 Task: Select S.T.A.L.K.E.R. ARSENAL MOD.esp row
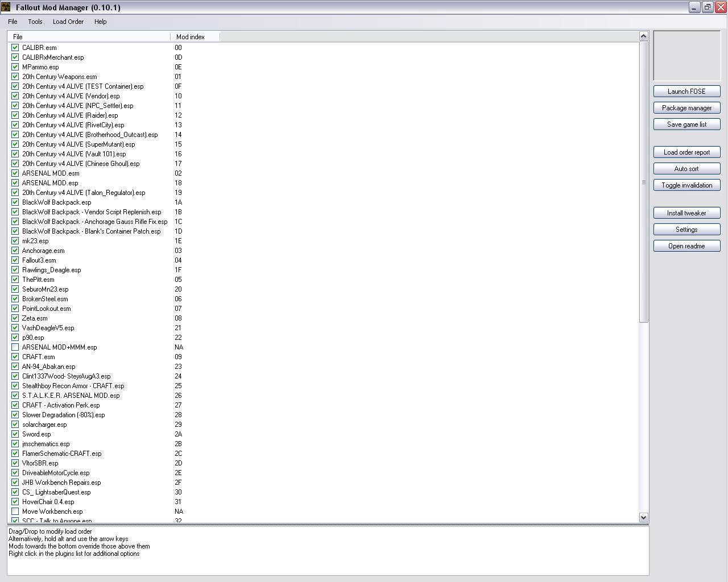pos(71,396)
